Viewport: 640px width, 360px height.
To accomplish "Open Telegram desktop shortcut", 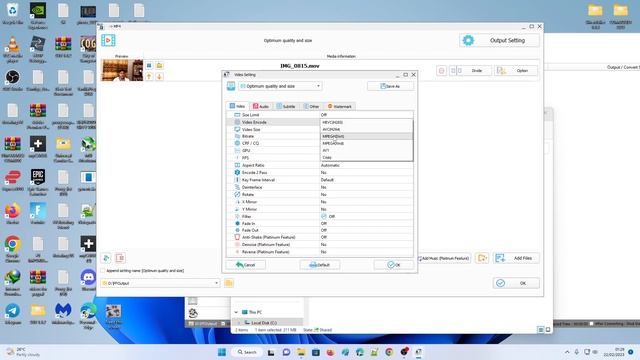I will (13, 314).
